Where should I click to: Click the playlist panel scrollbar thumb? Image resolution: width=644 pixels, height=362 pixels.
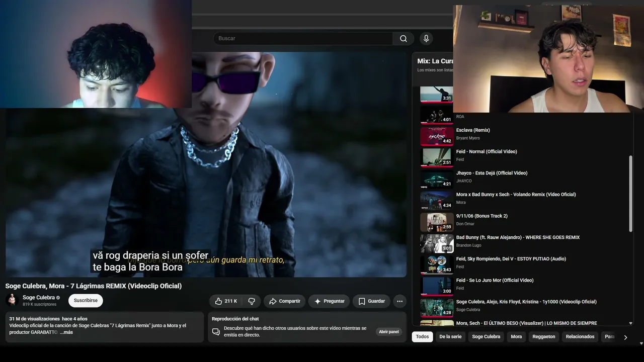tap(631, 194)
